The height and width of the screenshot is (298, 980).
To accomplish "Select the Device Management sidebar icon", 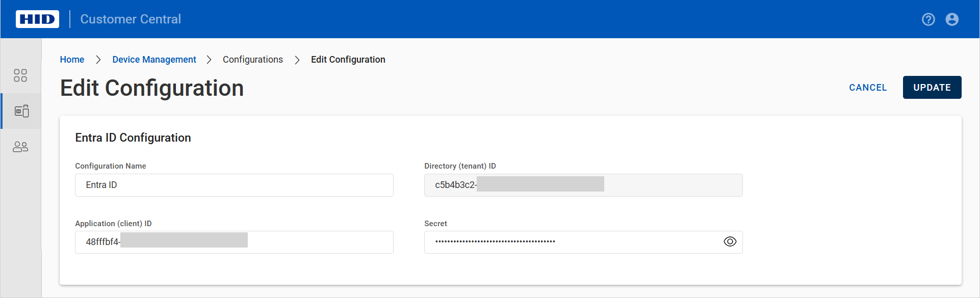I will 21,111.
